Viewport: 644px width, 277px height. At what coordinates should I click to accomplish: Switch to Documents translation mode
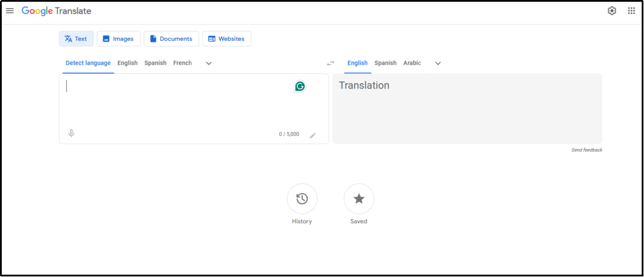click(x=171, y=39)
